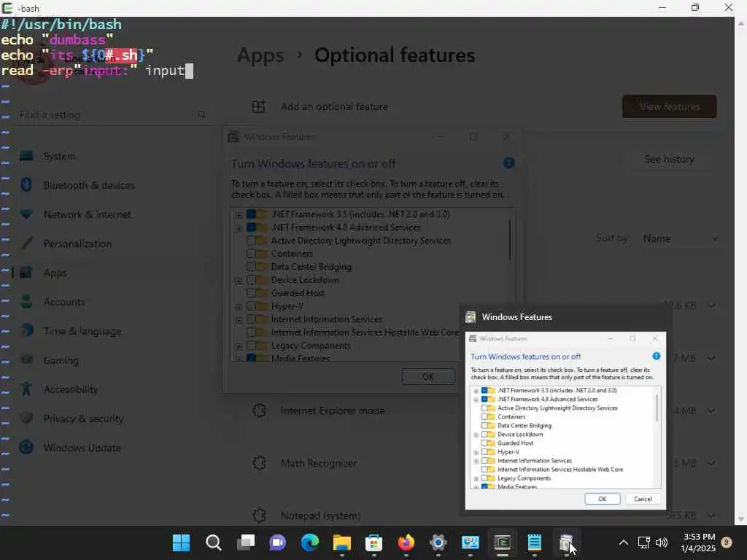Click the Notepad (system) gear icon
Screen dimensions: 747x560
[x=259, y=516]
